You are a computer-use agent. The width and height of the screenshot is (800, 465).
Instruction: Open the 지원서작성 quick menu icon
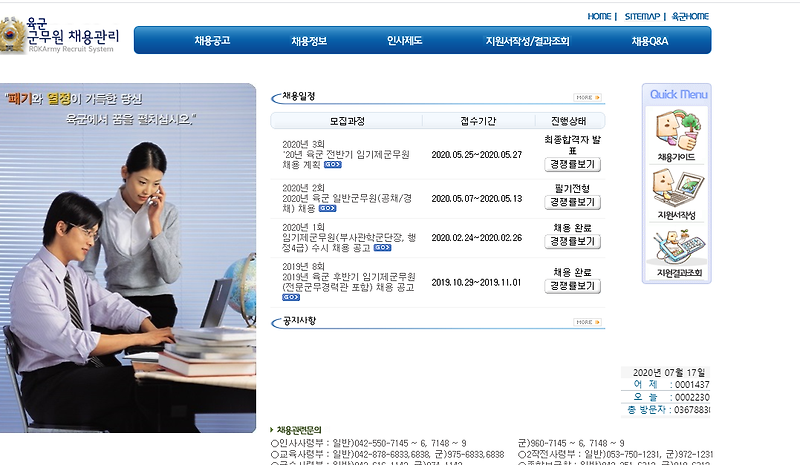coord(677,194)
